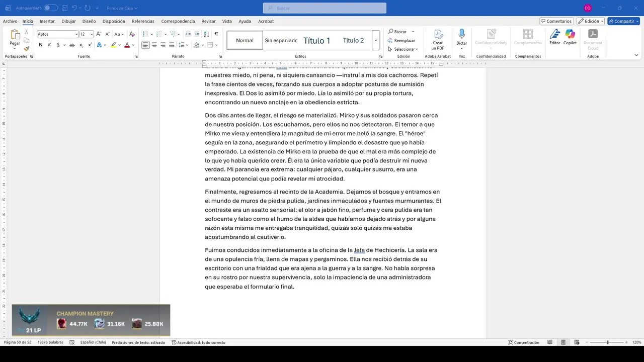The image size is (644, 362).
Task: Open the bullet list style dropdown
Action: pos(151,34)
